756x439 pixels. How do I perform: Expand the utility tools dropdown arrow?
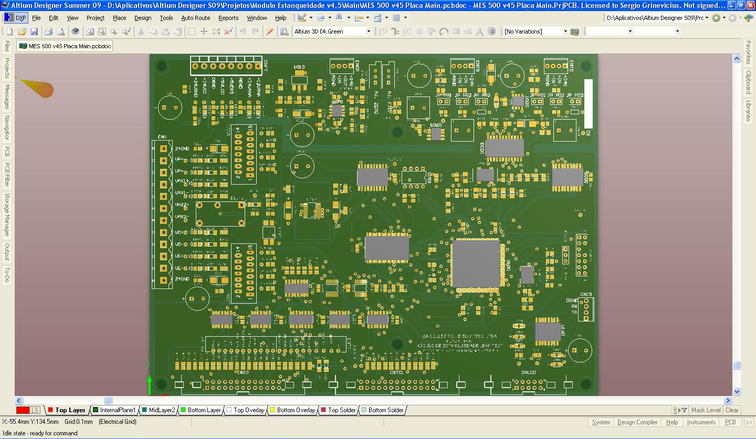click(x=311, y=18)
